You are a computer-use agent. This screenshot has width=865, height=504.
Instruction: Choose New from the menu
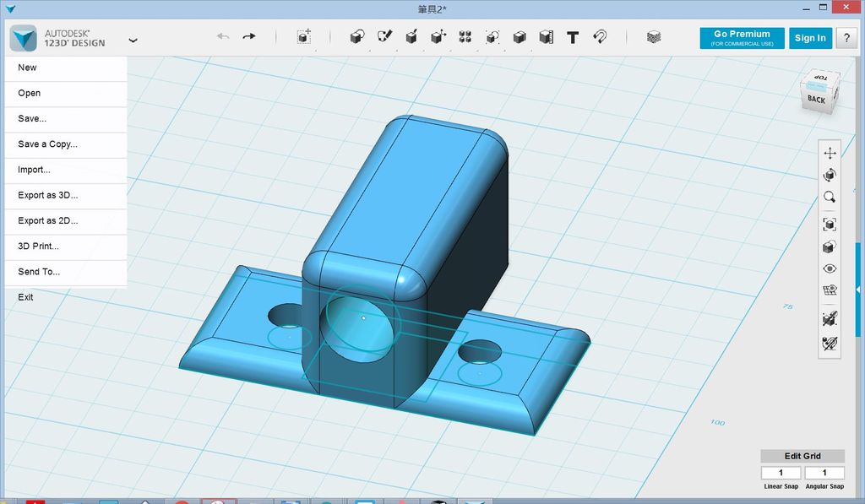pos(66,68)
